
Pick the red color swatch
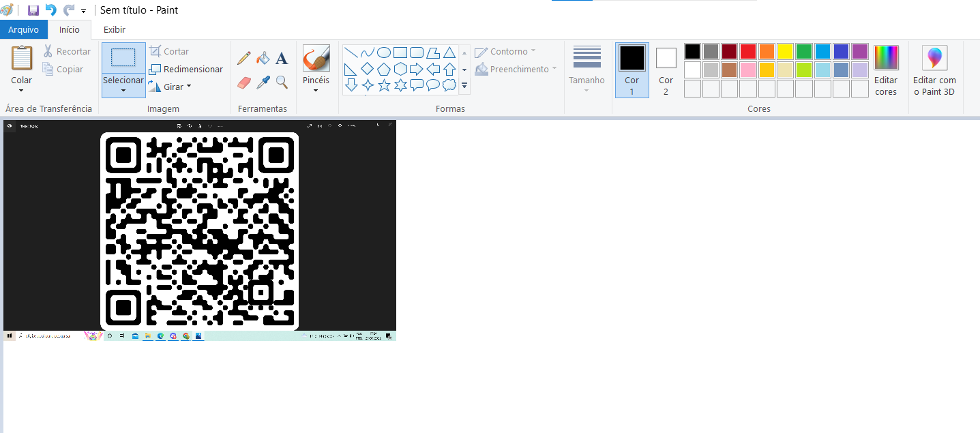coord(748,51)
